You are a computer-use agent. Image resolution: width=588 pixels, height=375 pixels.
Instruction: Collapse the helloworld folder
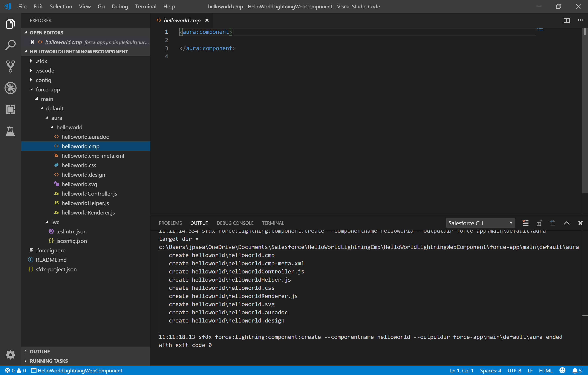click(69, 127)
